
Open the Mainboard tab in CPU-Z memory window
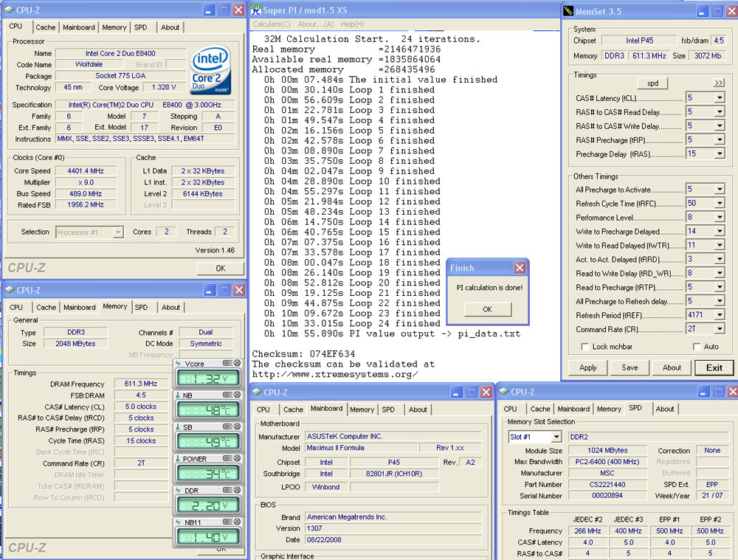79,307
